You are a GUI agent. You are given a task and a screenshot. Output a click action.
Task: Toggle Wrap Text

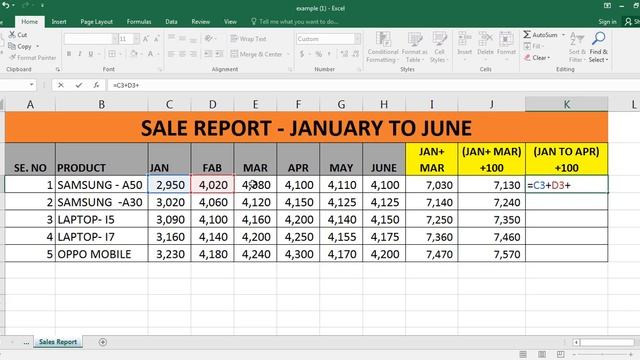pyautogui.click(x=248, y=39)
